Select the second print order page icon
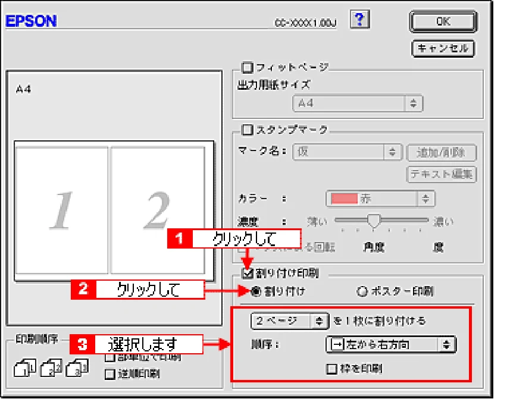 [51, 368]
